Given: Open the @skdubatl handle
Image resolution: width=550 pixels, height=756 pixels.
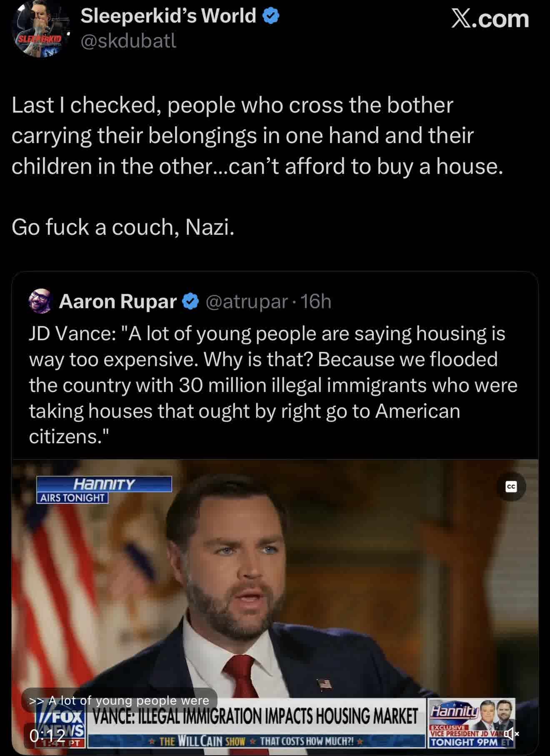Looking at the screenshot, I should coord(128,41).
